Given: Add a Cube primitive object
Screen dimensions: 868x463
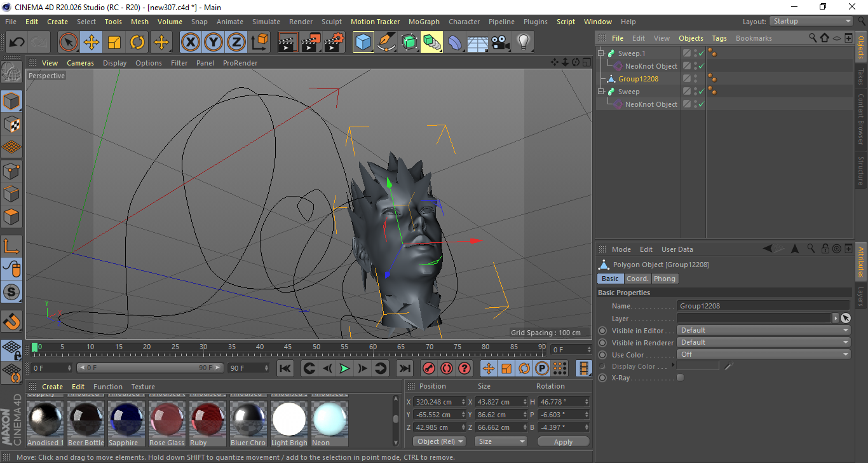Looking at the screenshot, I should (363, 43).
